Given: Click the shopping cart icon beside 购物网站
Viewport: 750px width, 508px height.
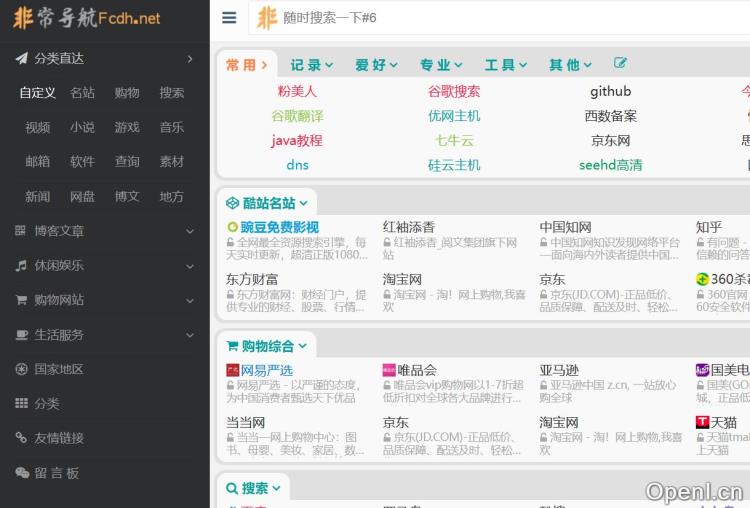Looking at the screenshot, I should click(x=21, y=300).
